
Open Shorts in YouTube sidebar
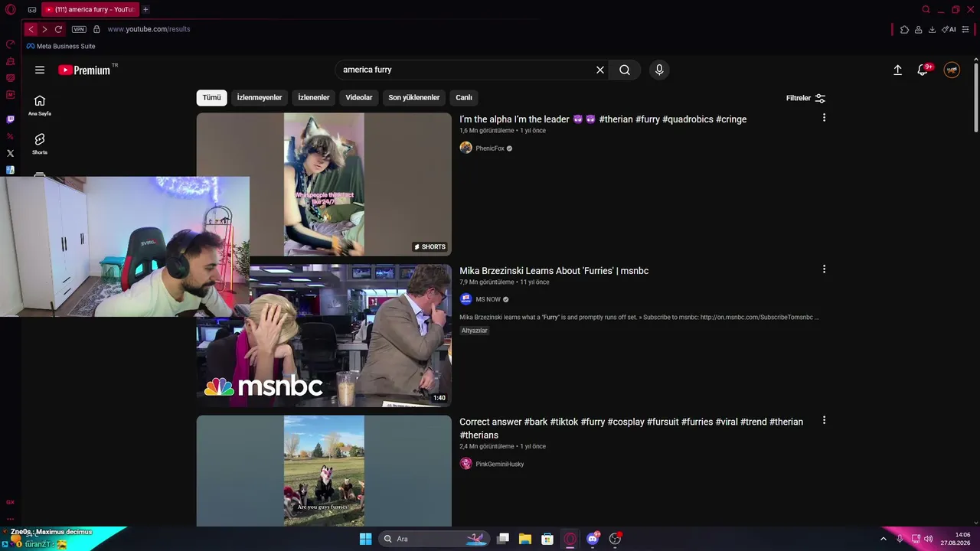(x=40, y=144)
